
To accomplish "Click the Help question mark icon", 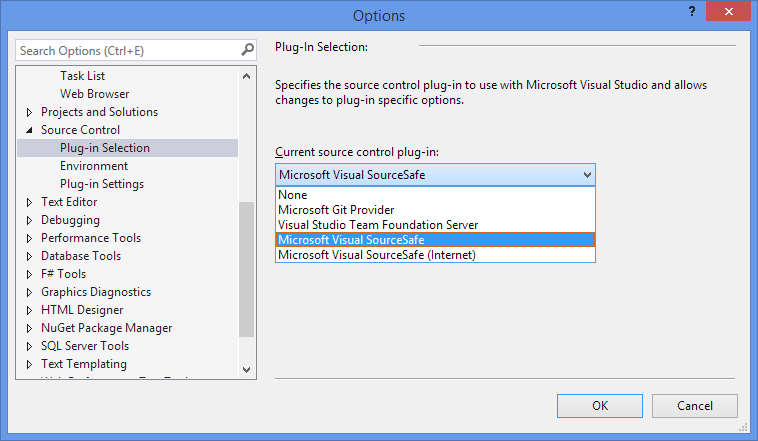I will tap(692, 13).
